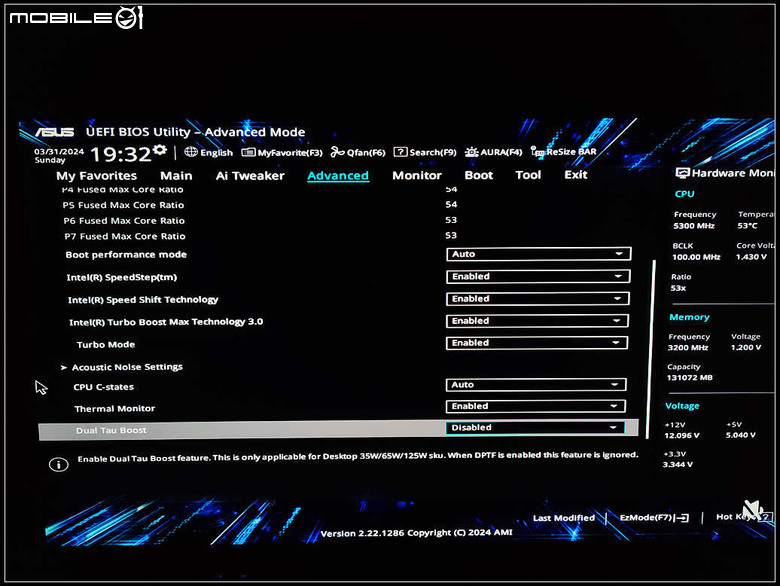The height and width of the screenshot is (586, 780).
Task: Open CPU C-states dropdown
Action: (x=536, y=385)
